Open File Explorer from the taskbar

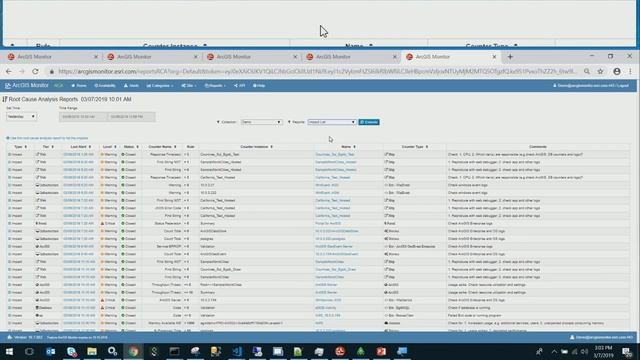tap(92, 351)
